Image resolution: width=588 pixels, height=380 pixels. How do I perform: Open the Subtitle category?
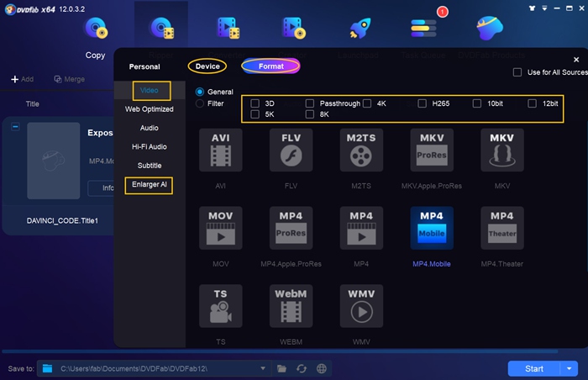150,166
